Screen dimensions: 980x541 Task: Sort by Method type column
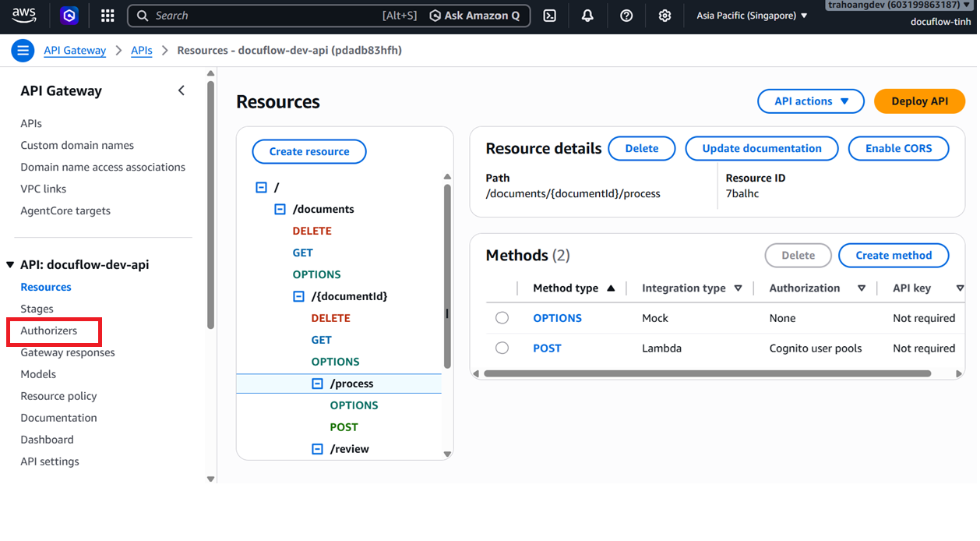[574, 288]
